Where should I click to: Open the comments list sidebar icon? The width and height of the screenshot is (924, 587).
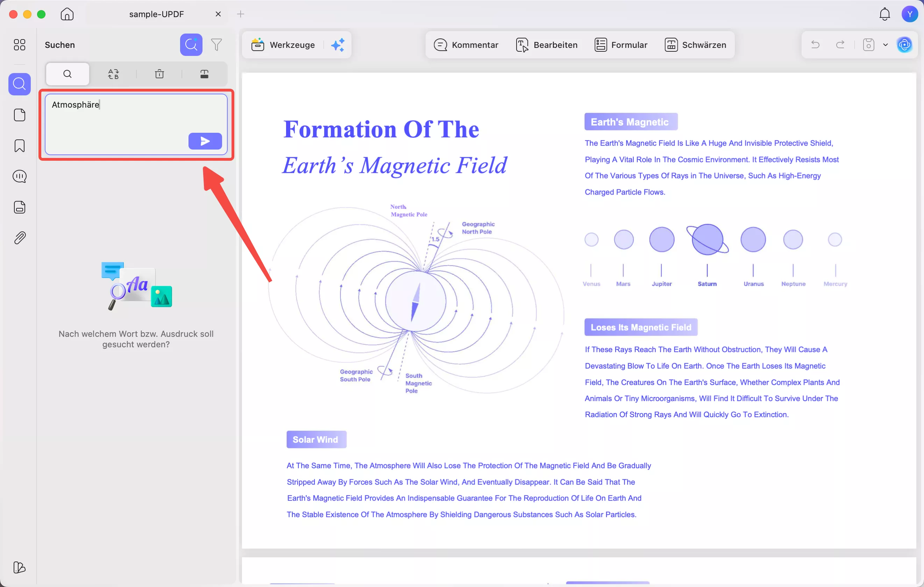pyautogui.click(x=19, y=176)
